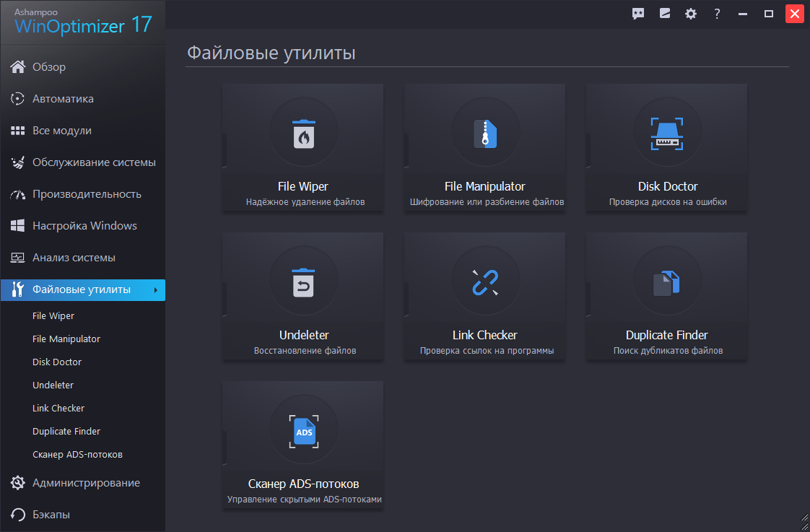The width and height of the screenshot is (810, 532).
Task: Select Сканер ADS-потоков in the sidebar submenu
Action: [77, 455]
